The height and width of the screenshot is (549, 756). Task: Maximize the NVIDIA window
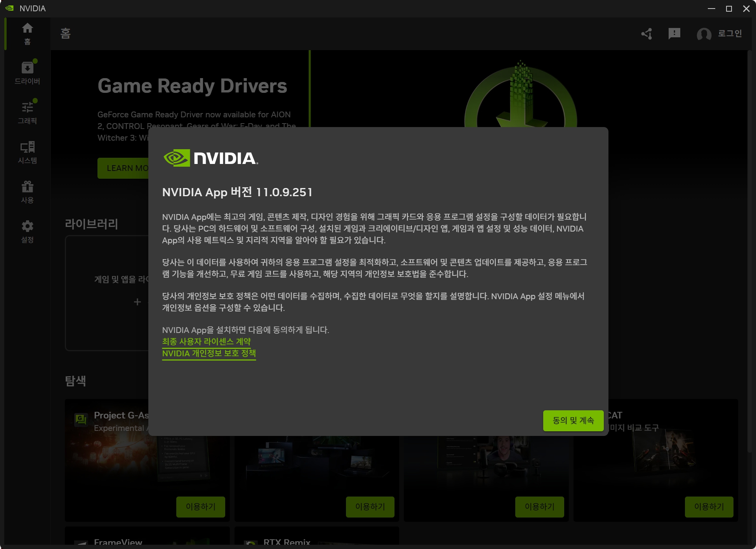(x=729, y=9)
